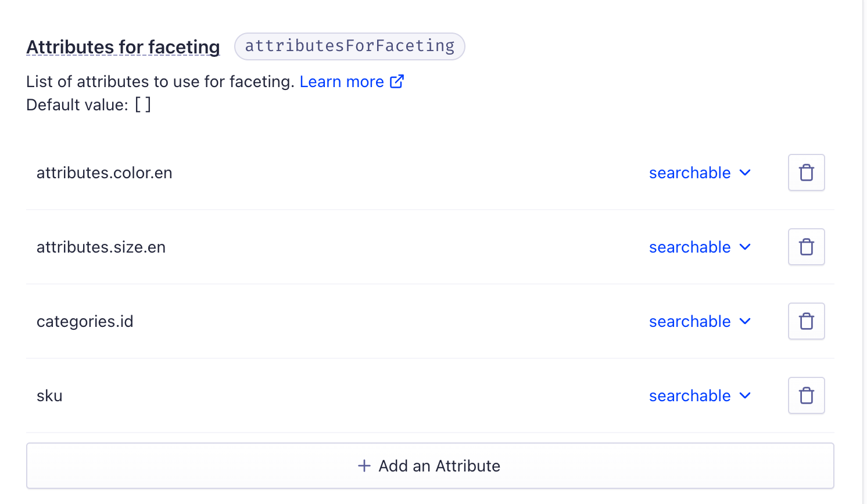Select the attributes.color.en attribute name

(105, 172)
